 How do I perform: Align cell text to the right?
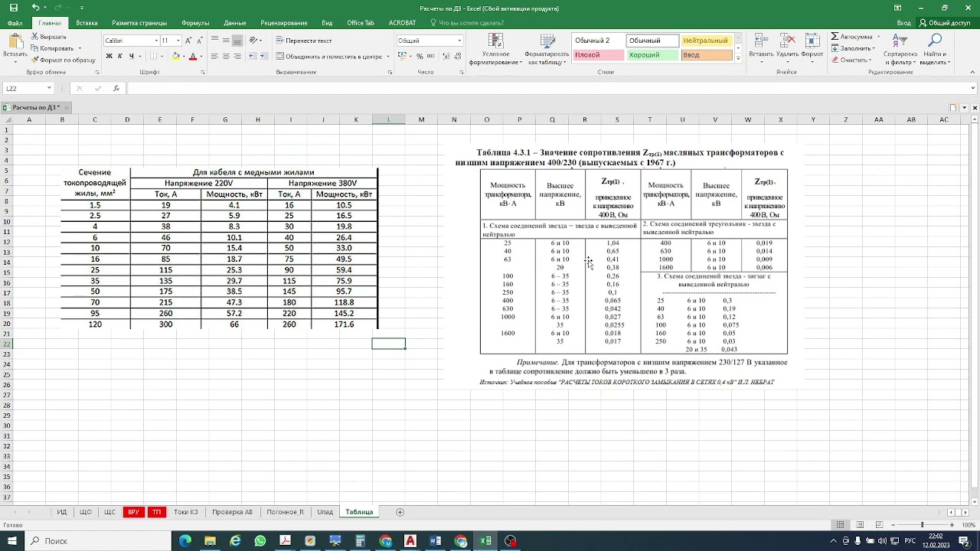tap(237, 56)
